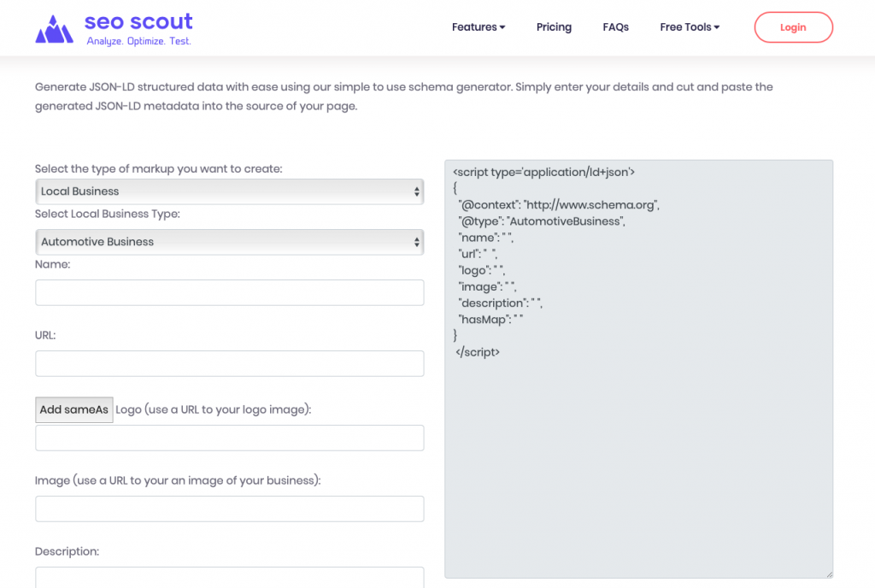Focus the Description text field
Screen dimensions: 875x588
click(229, 577)
